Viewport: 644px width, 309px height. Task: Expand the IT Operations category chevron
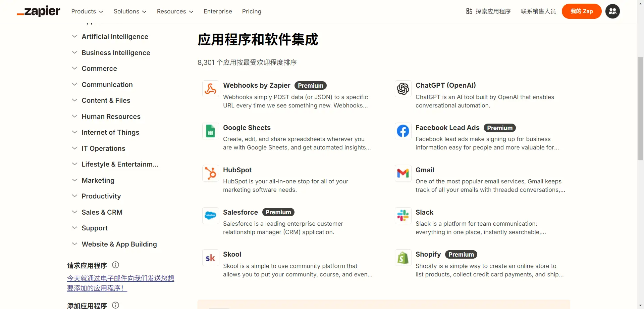click(74, 148)
